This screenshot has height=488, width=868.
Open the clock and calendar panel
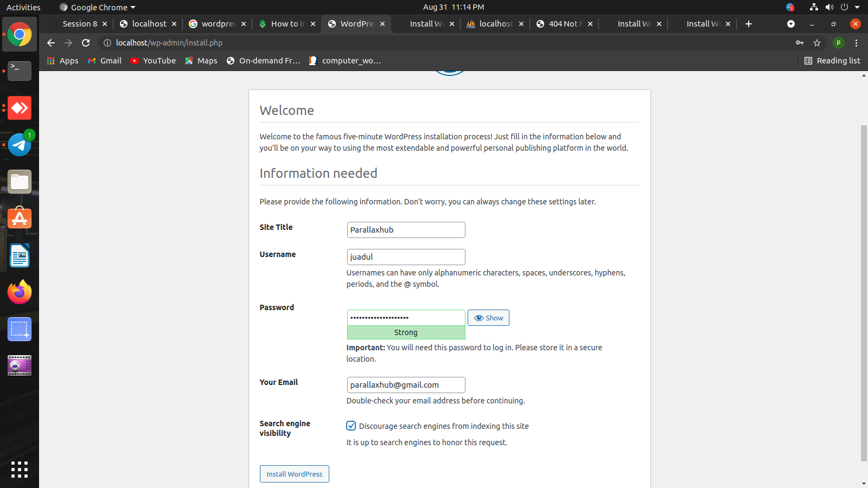454,7
